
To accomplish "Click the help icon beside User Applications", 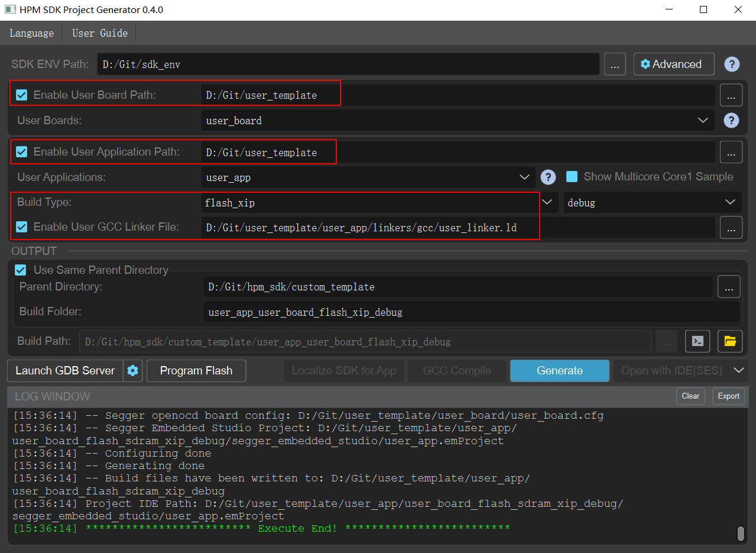I will pyautogui.click(x=547, y=177).
